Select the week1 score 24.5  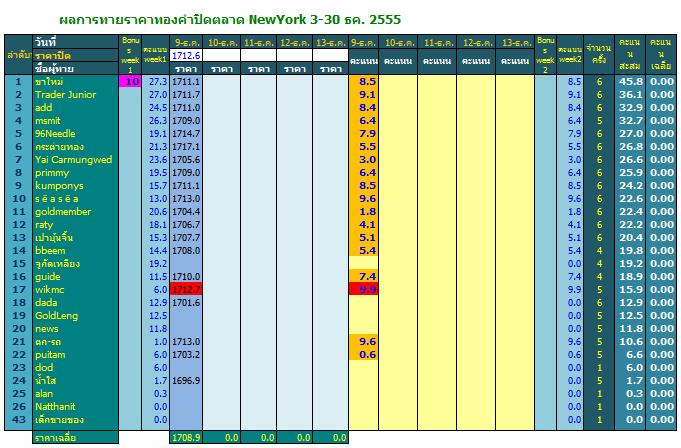point(158,108)
